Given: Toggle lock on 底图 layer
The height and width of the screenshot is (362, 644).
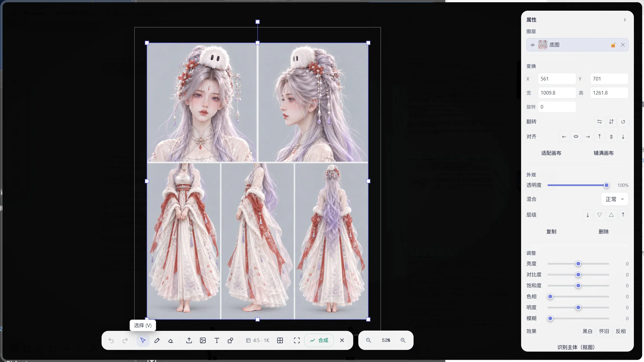Looking at the screenshot, I should pyautogui.click(x=613, y=45).
